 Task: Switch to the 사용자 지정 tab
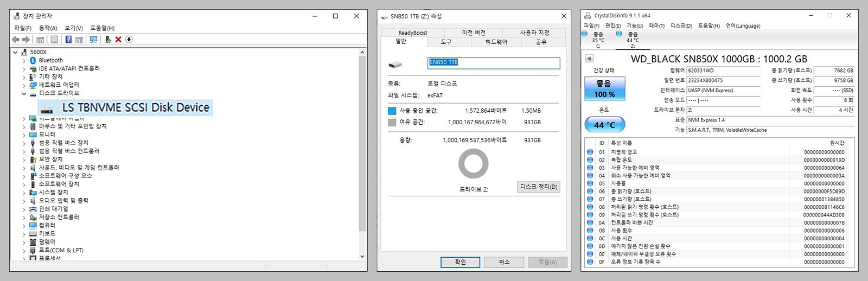coord(535,33)
